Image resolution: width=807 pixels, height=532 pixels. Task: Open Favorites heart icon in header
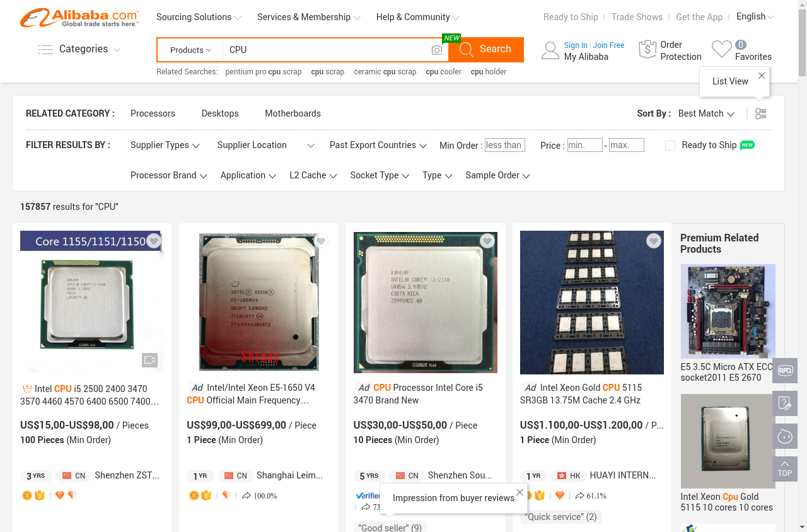[722, 49]
